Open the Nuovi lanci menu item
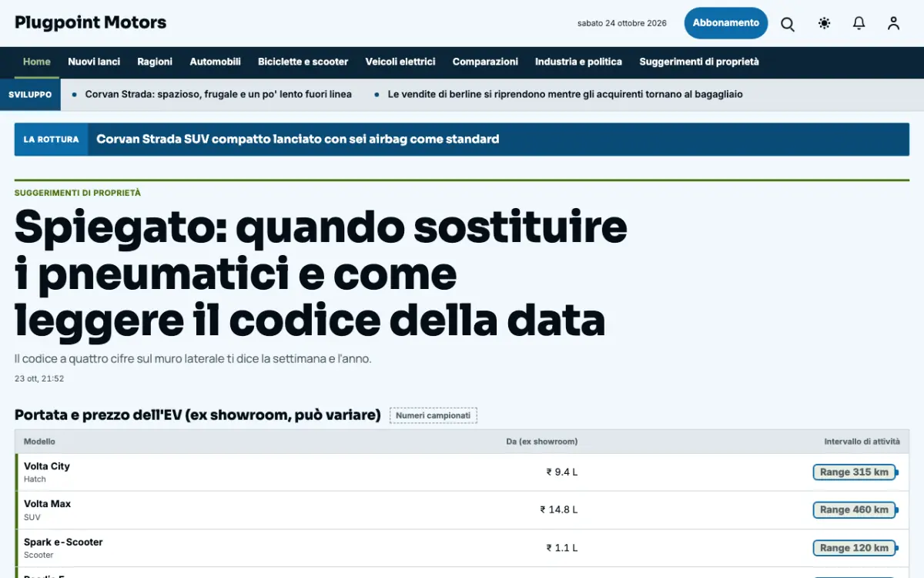The width and height of the screenshot is (924, 578). (94, 62)
